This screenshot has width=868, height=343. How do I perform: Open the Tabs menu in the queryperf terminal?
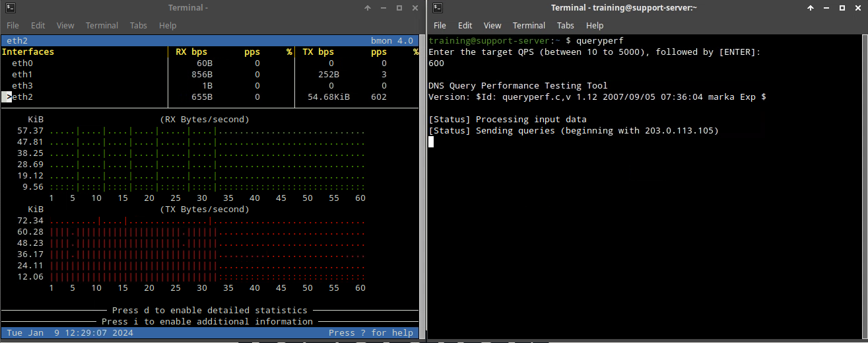[566, 25]
